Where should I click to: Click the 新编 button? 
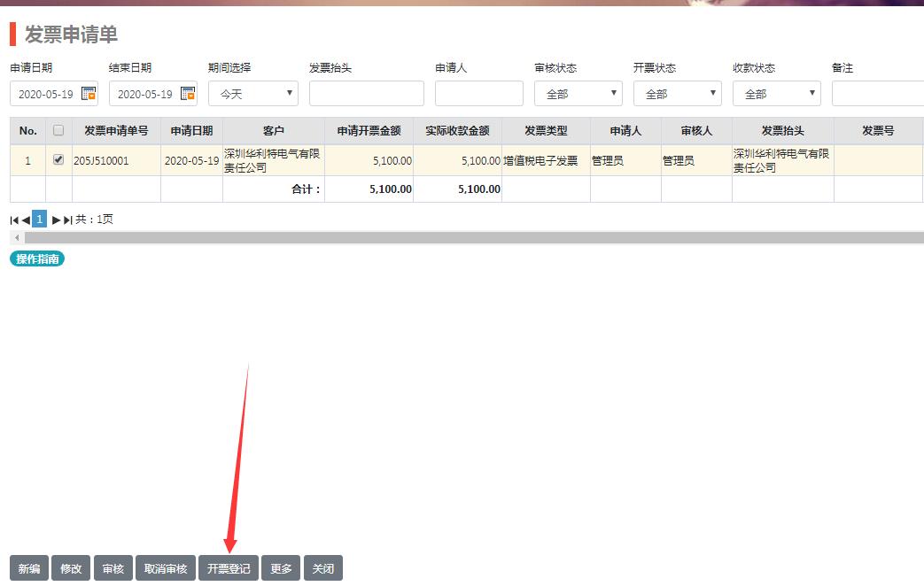pos(28,568)
